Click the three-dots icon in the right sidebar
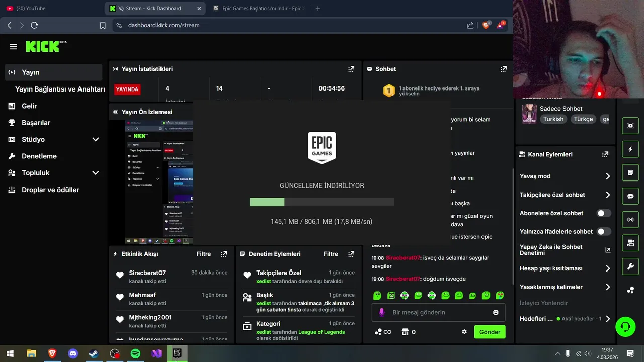The image size is (644, 362). point(630,290)
